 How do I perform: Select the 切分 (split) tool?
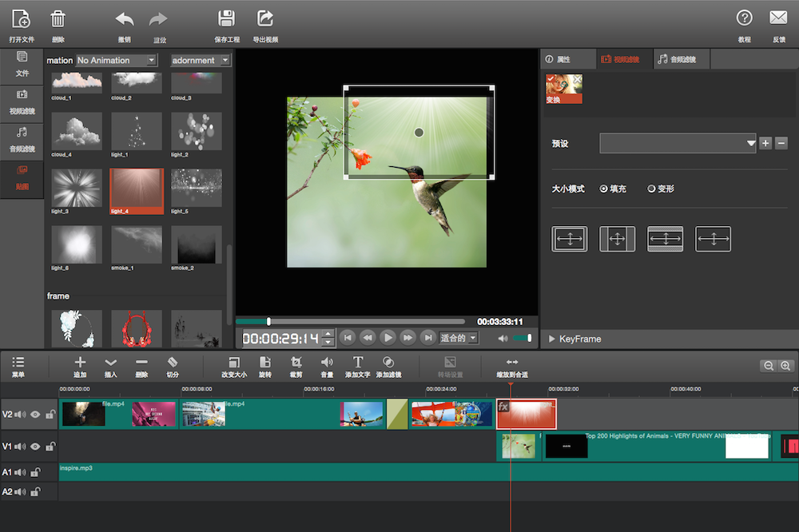point(173,367)
